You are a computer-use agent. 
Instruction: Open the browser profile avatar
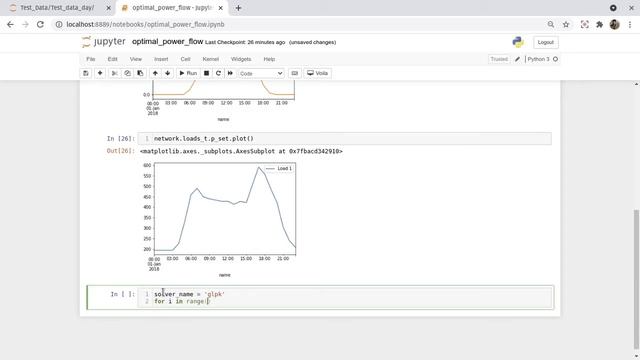[614, 24]
